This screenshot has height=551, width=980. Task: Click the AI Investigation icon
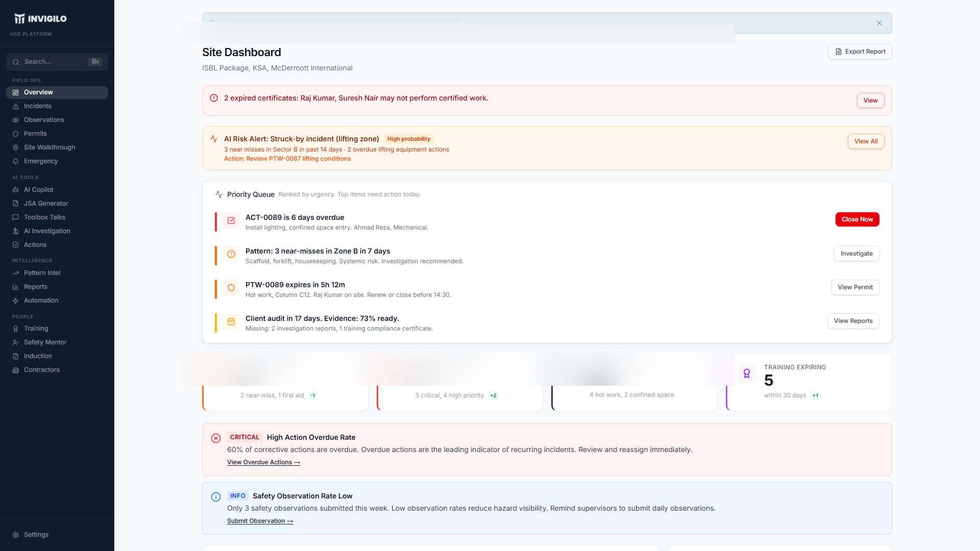(x=16, y=231)
